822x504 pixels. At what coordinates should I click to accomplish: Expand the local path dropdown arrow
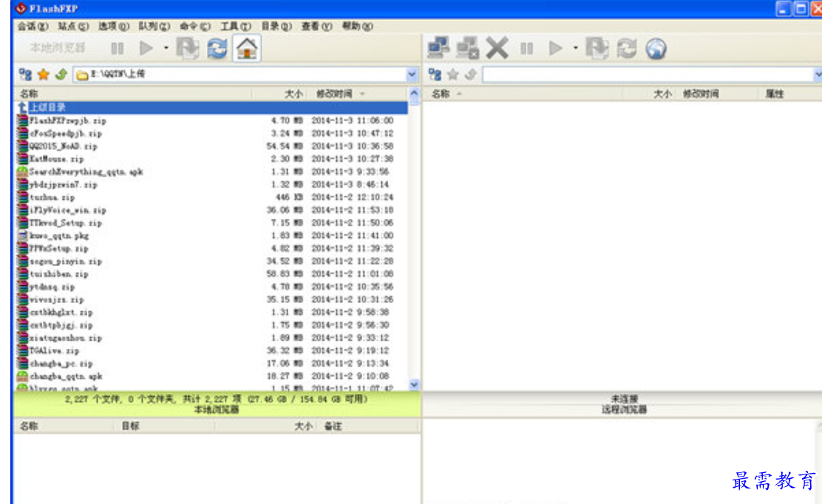[412, 75]
